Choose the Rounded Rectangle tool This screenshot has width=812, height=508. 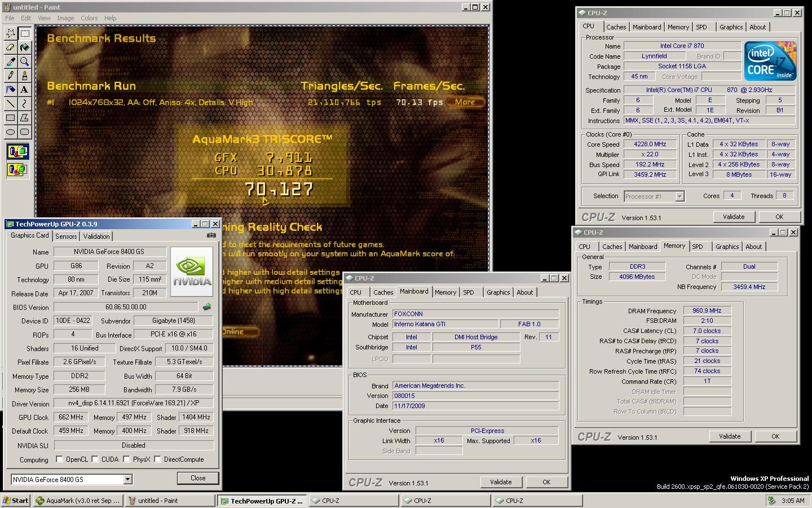tap(25, 132)
